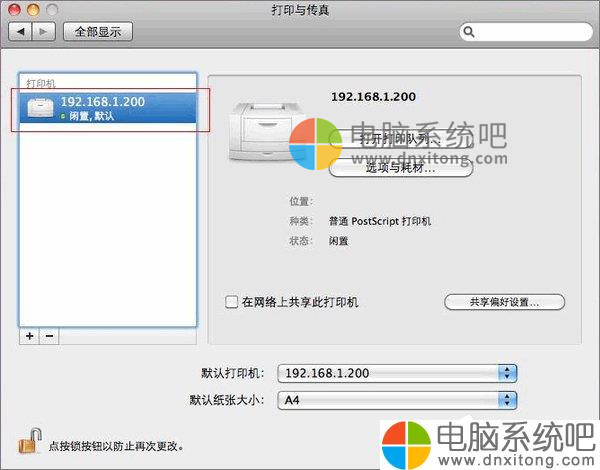The width and height of the screenshot is (600, 470).
Task: Add a printer with plus button
Action: (29, 336)
